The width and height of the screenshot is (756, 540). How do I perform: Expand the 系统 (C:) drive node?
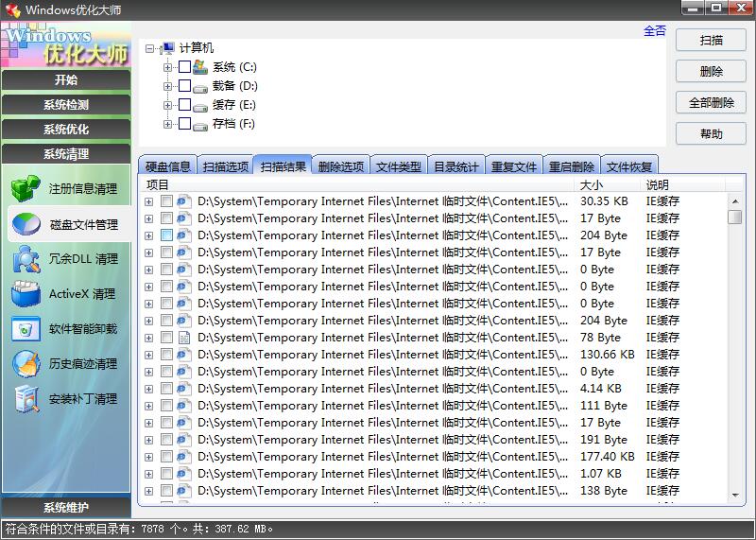(x=167, y=67)
